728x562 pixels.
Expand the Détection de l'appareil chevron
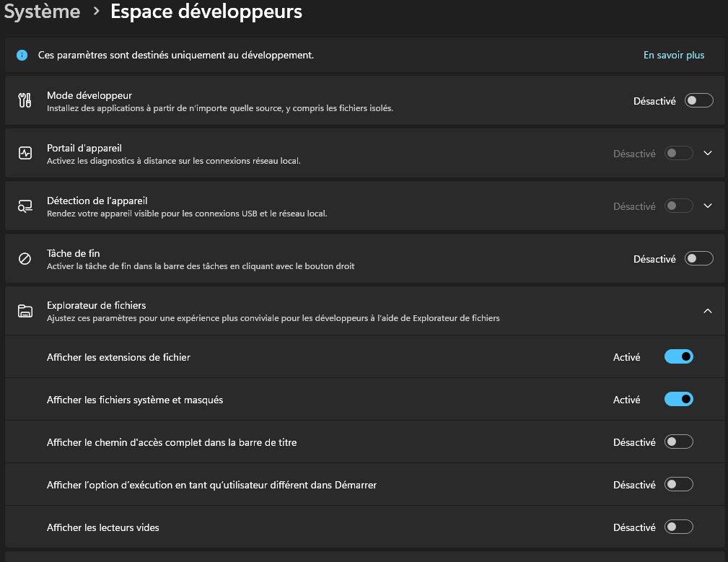click(707, 206)
